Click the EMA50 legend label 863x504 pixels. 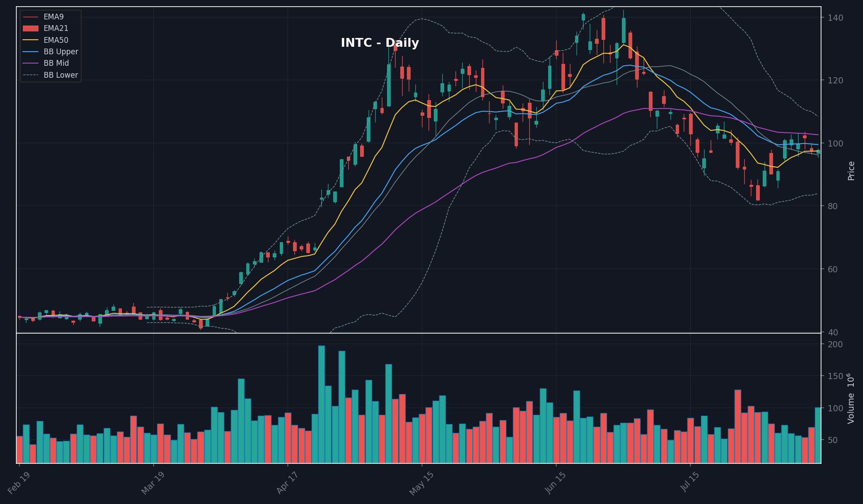pos(56,40)
